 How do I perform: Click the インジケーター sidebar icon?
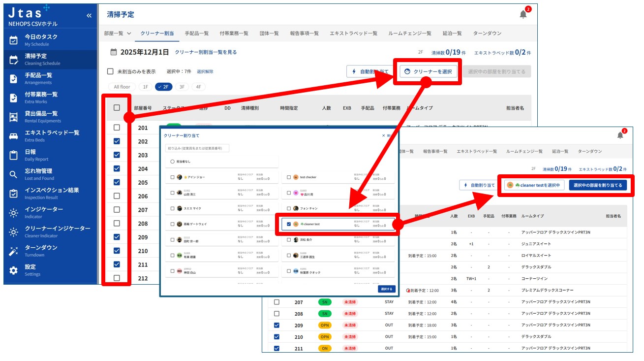(x=14, y=213)
